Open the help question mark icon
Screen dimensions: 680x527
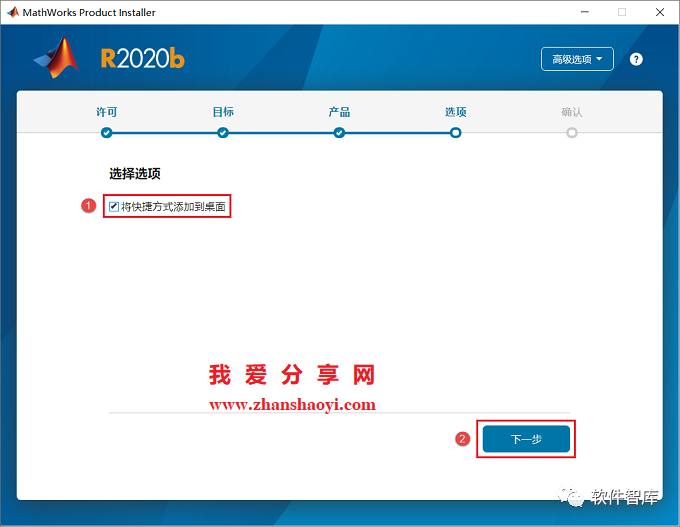(x=636, y=59)
